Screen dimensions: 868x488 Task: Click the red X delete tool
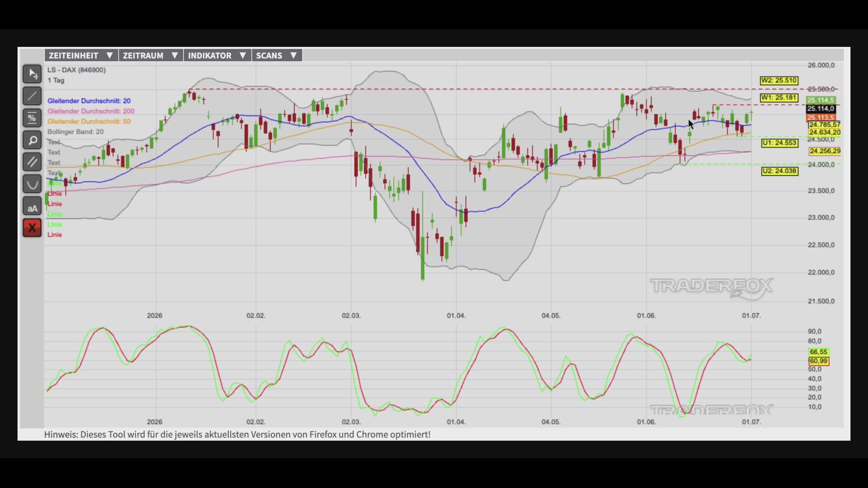(x=32, y=228)
